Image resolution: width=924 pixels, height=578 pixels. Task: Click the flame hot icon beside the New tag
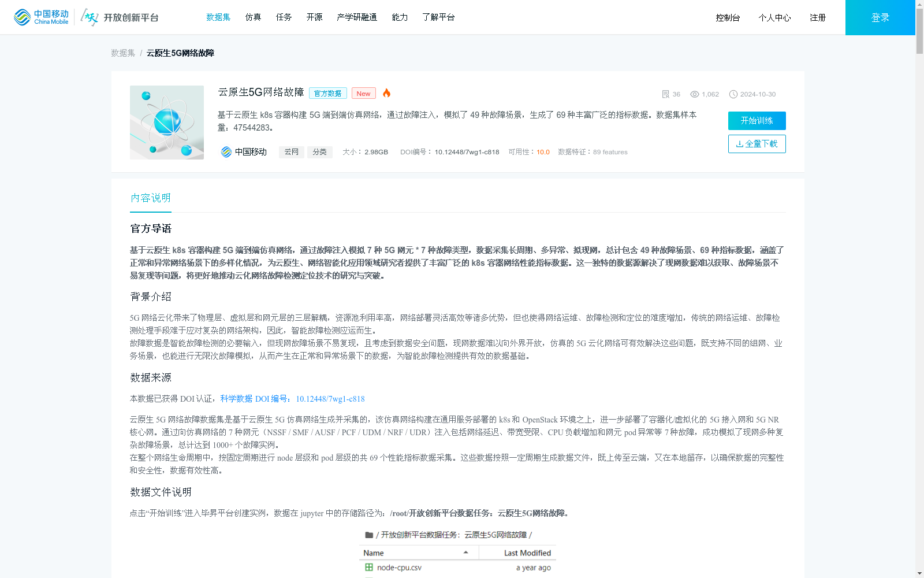point(386,93)
